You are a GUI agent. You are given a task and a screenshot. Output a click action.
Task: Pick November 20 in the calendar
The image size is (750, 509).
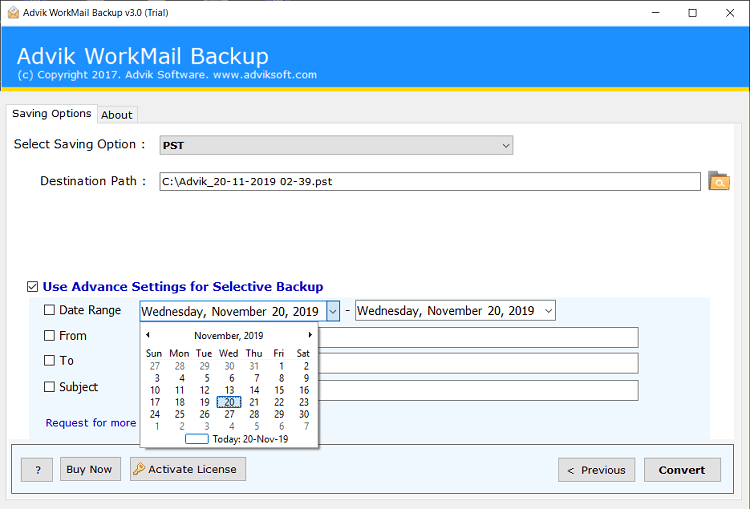click(x=229, y=402)
